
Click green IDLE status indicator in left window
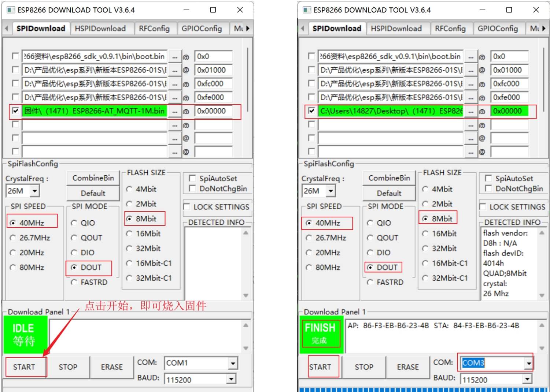(x=25, y=334)
